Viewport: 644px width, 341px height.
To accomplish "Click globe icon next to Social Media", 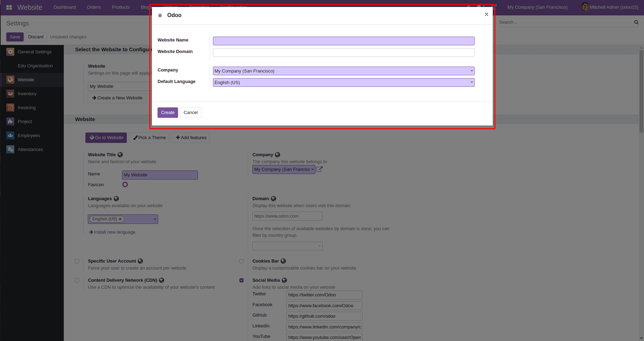I will click(x=284, y=280).
